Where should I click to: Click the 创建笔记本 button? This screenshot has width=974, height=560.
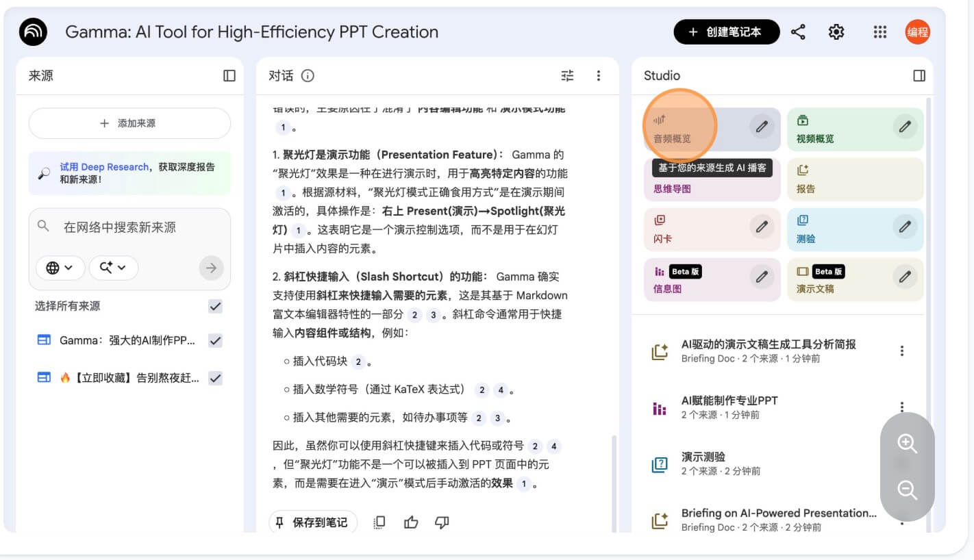pyautogui.click(x=727, y=32)
